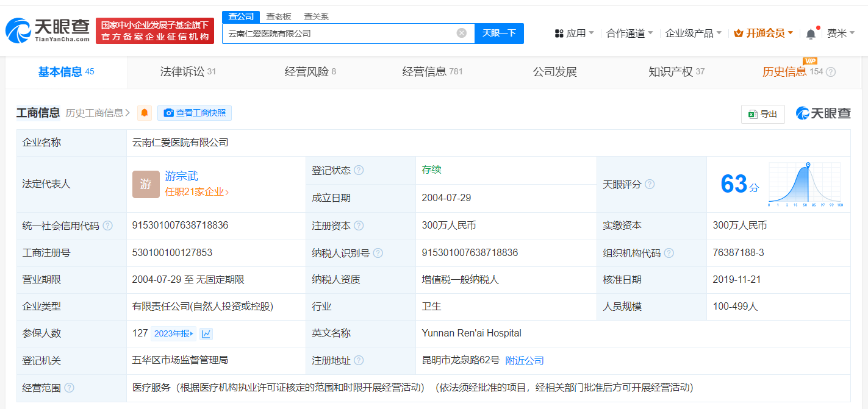Switch to the 经营风险 tab

click(x=310, y=72)
